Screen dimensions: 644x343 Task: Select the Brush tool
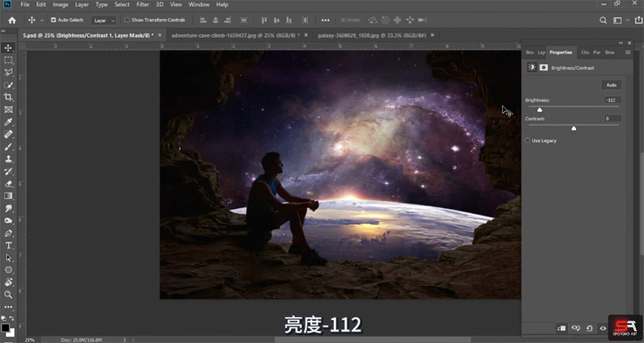(x=8, y=147)
